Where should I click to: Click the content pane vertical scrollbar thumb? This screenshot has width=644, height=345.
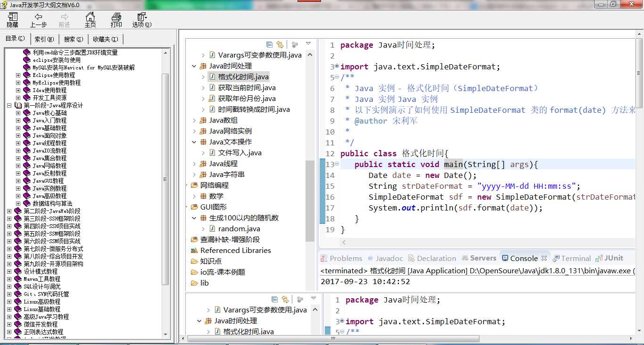pos(640,72)
